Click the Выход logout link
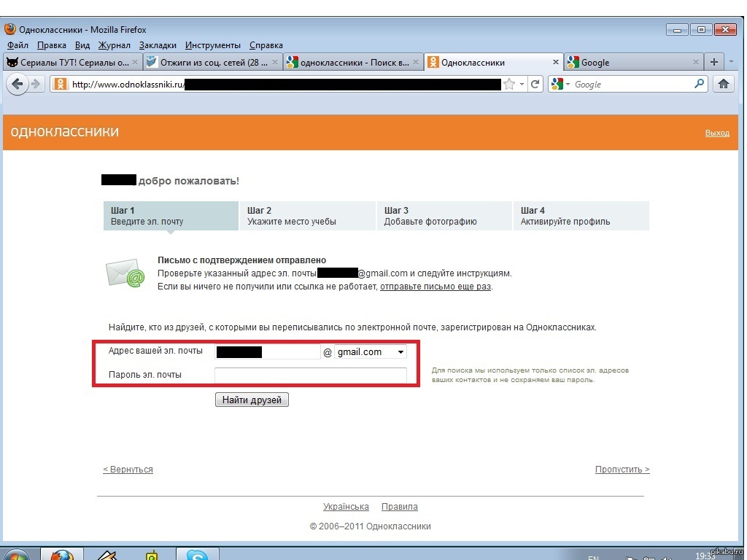 pyautogui.click(x=717, y=133)
